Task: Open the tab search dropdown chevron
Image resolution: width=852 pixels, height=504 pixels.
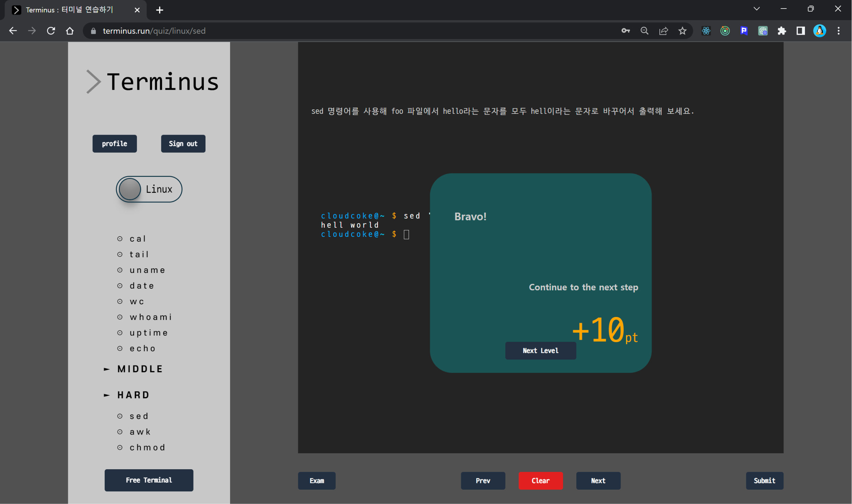Action: [x=757, y=9]
